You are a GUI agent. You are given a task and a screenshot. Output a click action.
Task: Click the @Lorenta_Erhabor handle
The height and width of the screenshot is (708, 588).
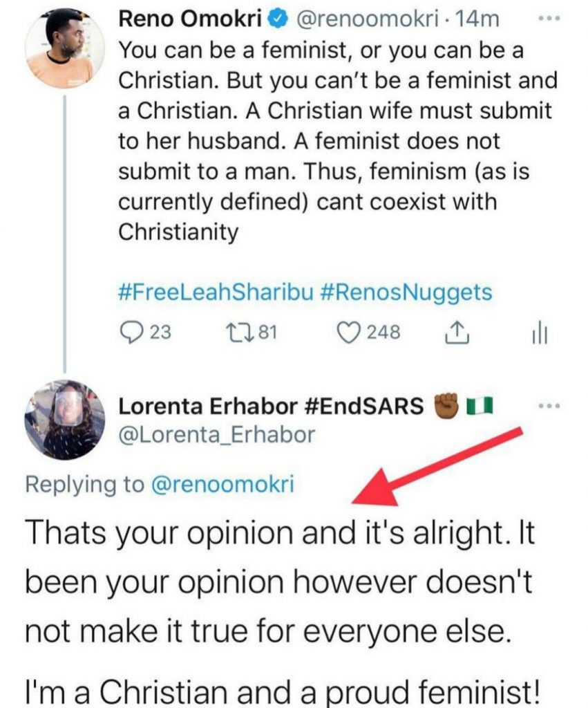[217, 434]
